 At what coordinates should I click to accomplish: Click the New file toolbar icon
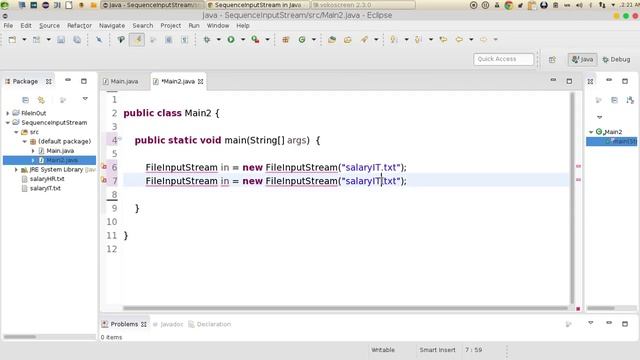pyautogui.click(x=12, y=40)
